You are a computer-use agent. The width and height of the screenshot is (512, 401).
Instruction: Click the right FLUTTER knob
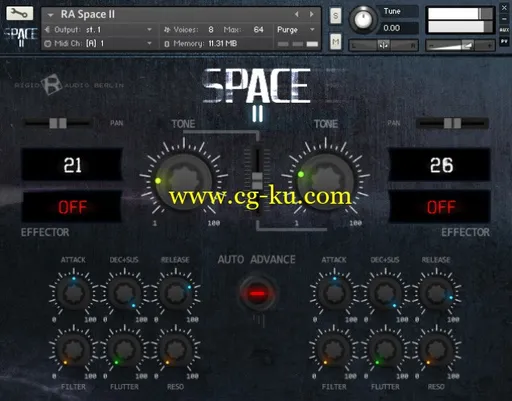point(385,349)
